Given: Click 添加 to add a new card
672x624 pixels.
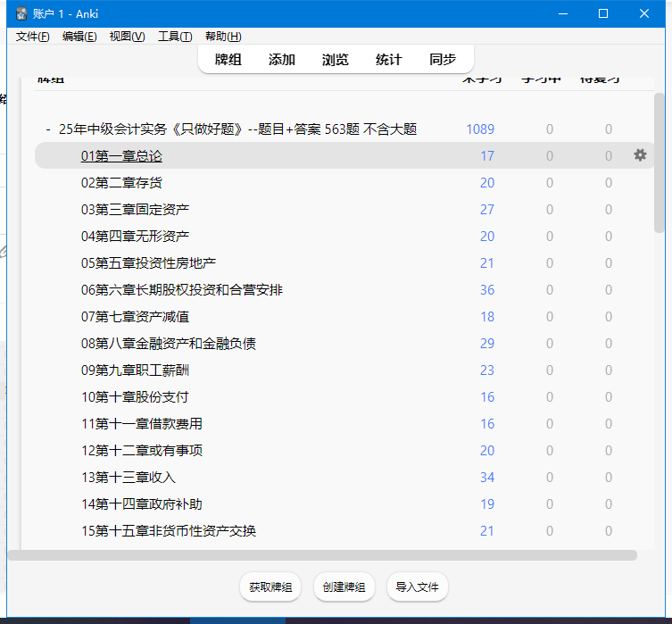Looking at the screenshot, I should click(x=282, y=59).
